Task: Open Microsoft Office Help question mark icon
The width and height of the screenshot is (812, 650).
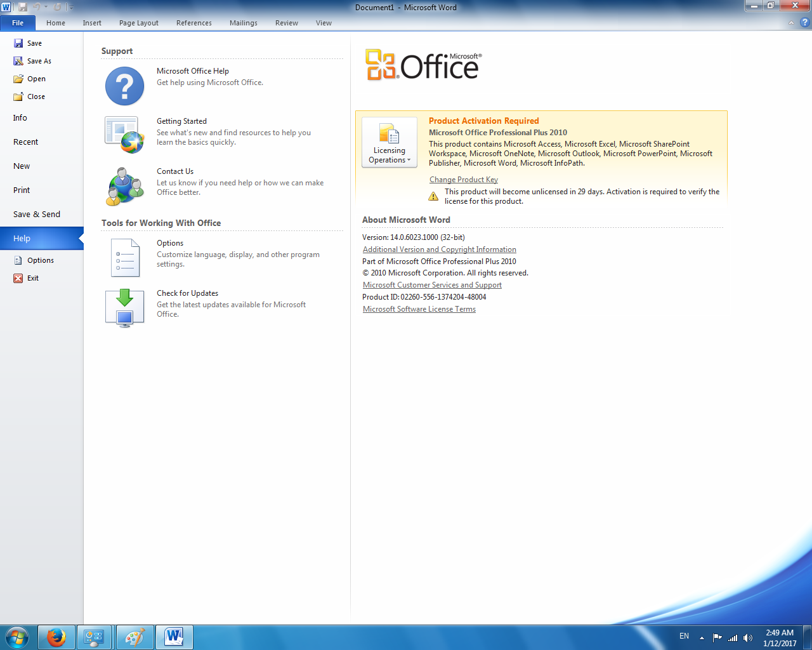Action: (x=124, y=86)
